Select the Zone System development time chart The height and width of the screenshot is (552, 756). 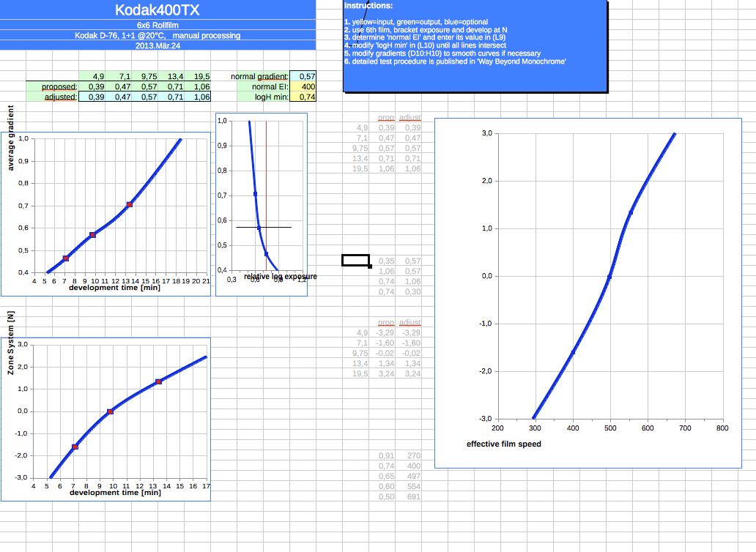(x=105, y=419)
